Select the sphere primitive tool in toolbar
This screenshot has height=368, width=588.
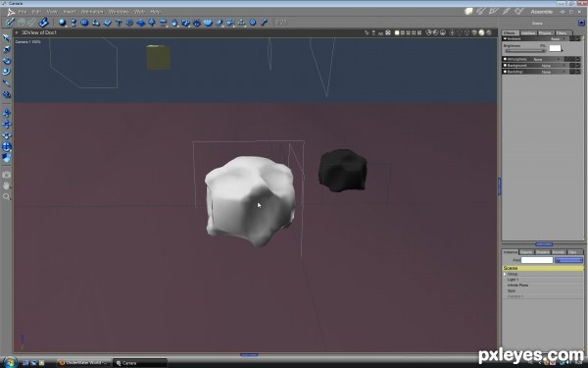coord(63,23)
